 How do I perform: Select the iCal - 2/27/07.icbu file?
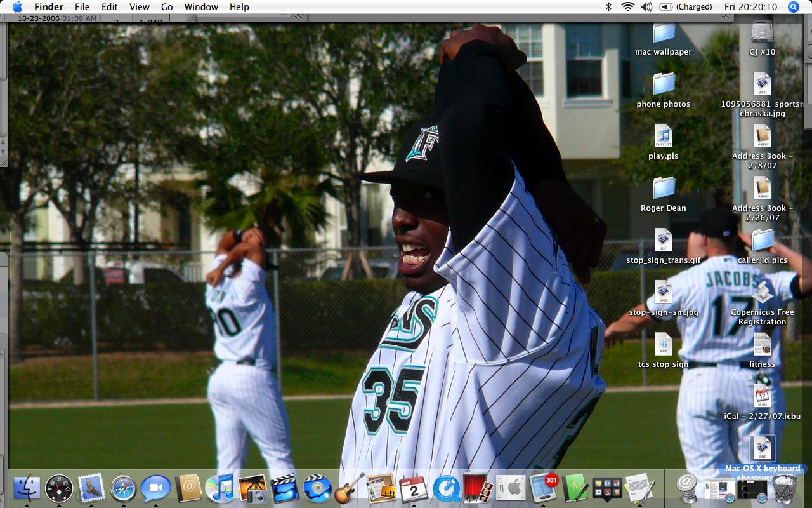tap(763, 403)
